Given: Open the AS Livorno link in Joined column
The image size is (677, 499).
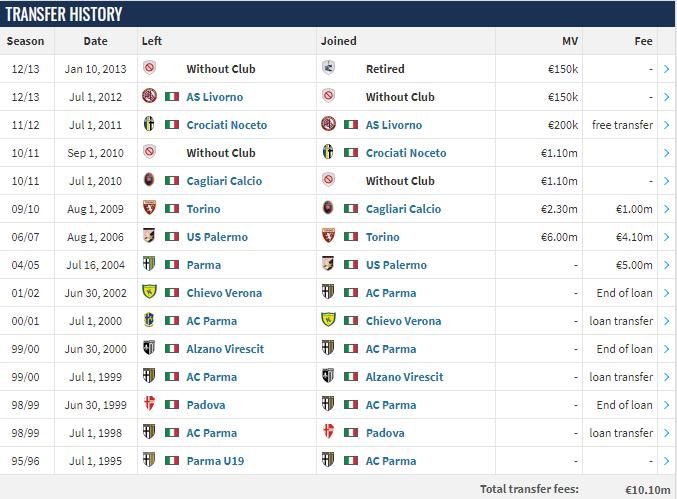Looking at the screenshot, I should pos(394,125).
